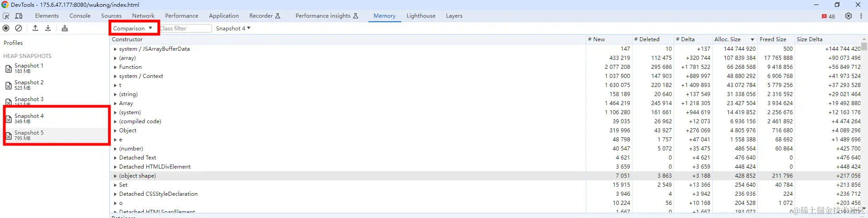Image resolution: width=868 pixels, height=218 pixels.
Task: Go to the Performance tab
Action: [182, 16]
